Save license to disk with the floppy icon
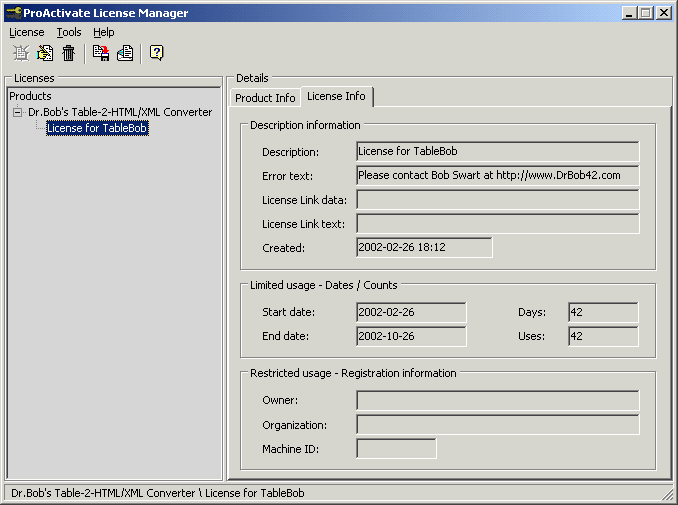The image size is (678, 505). pyautogui.click(x=101, y=53)
